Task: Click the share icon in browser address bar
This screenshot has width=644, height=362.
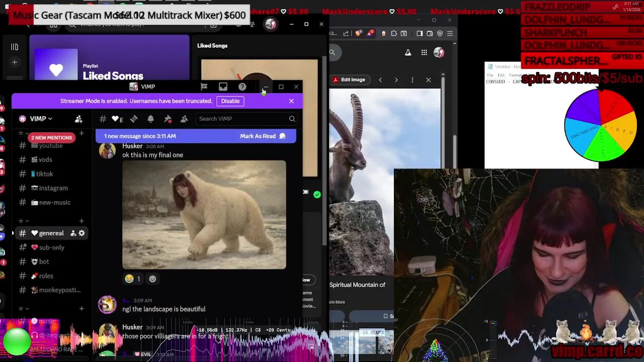Action: pyautogui.click(x=346, y=34)
